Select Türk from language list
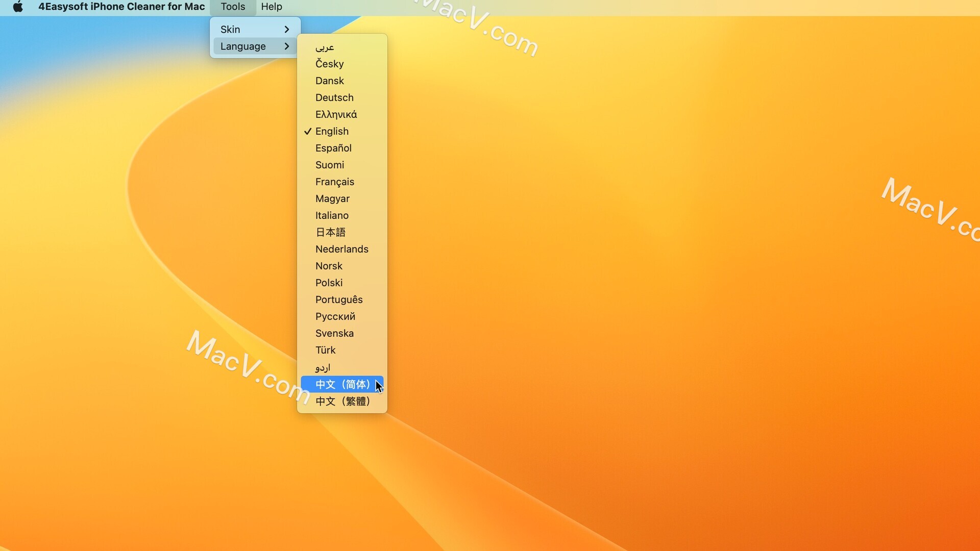 coord(326,350)
